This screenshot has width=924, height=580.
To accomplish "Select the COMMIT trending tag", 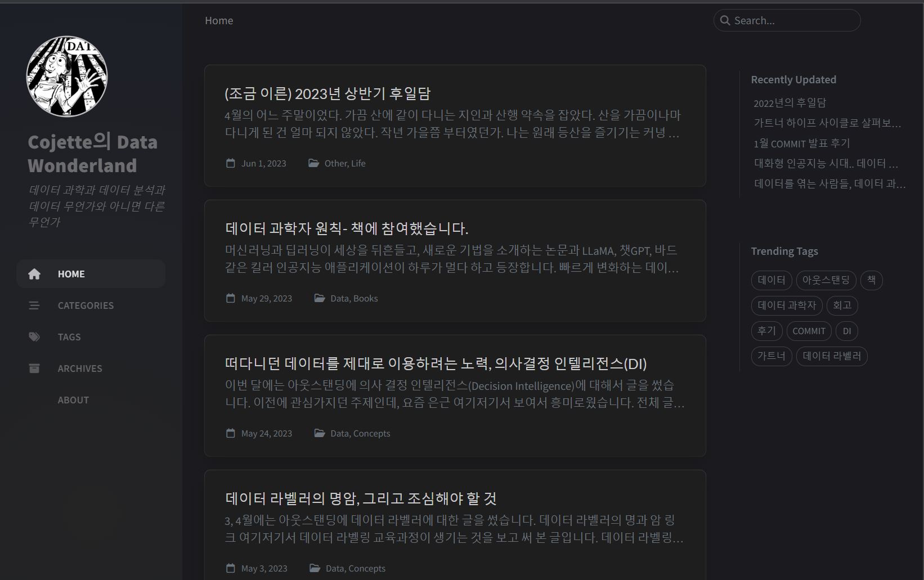I will click(809, 331).
